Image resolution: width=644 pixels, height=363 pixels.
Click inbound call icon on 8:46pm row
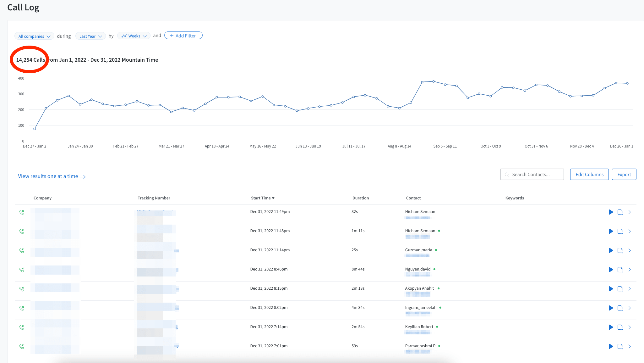coord(22,270)
